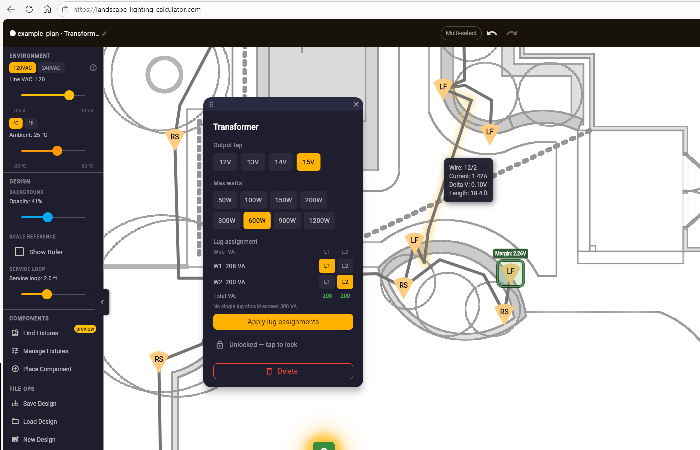The width and height of the screenshot is (700, 450).
Task: Click Apply lug assignments button
Action: pos(283,322)
